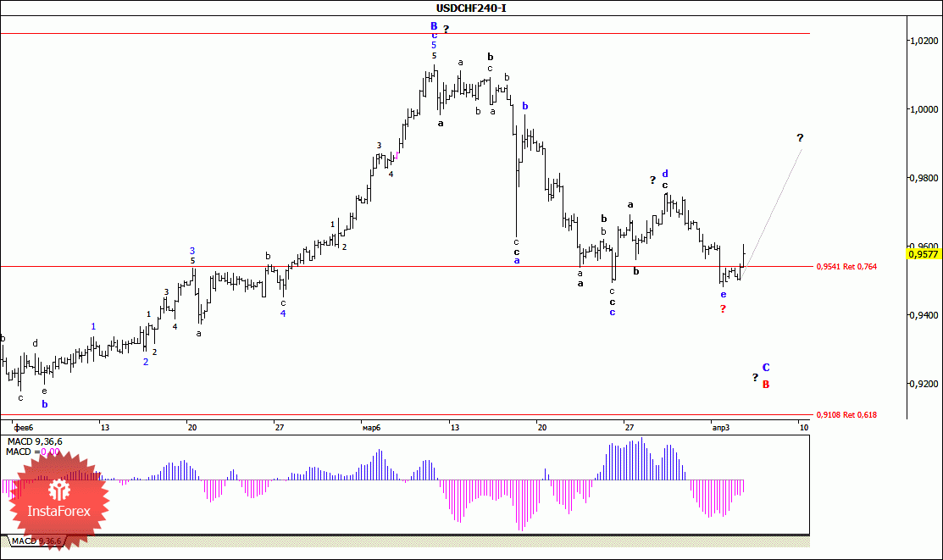
Task: Select the MACD 9,36,6 tab at bottom
Action: click(x=36, y=541)
